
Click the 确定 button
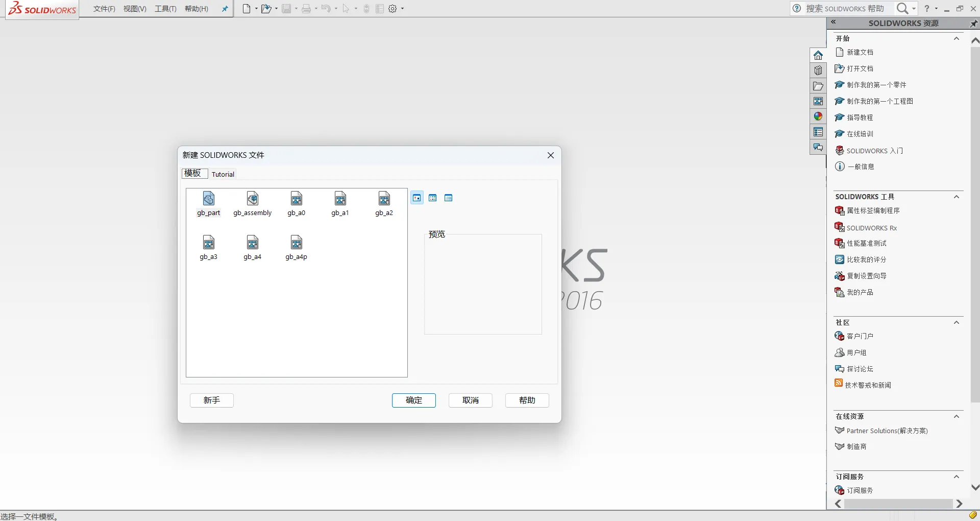pos(414,400)
